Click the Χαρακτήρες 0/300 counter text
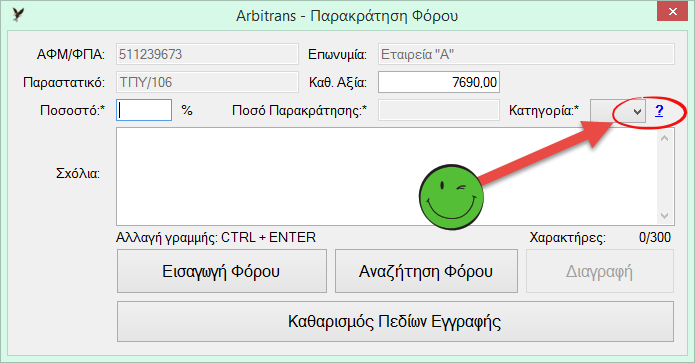 [x=600, y=238]
